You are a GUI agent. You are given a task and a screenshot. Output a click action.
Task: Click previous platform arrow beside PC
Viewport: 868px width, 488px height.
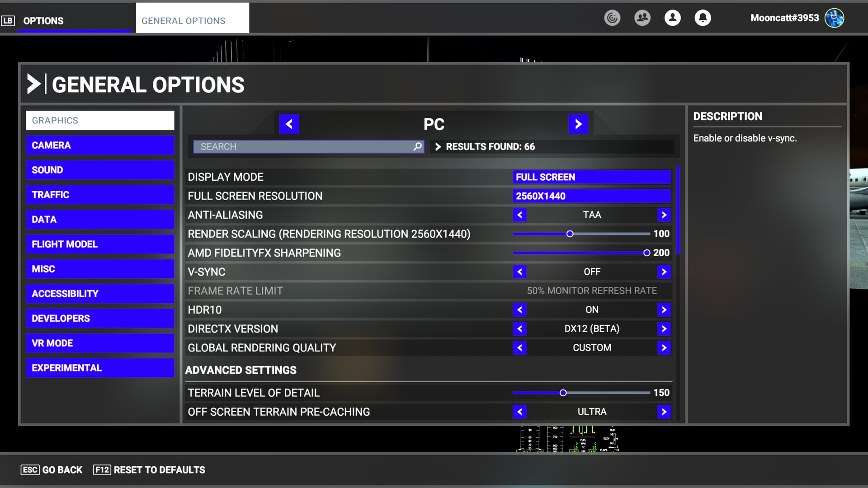click(x=289, y=124)
